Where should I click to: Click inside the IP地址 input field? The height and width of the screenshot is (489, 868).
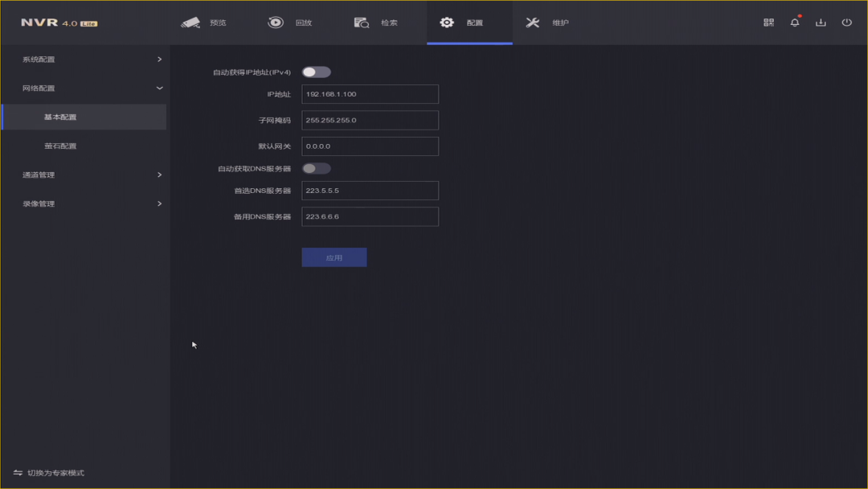[370, 94]
